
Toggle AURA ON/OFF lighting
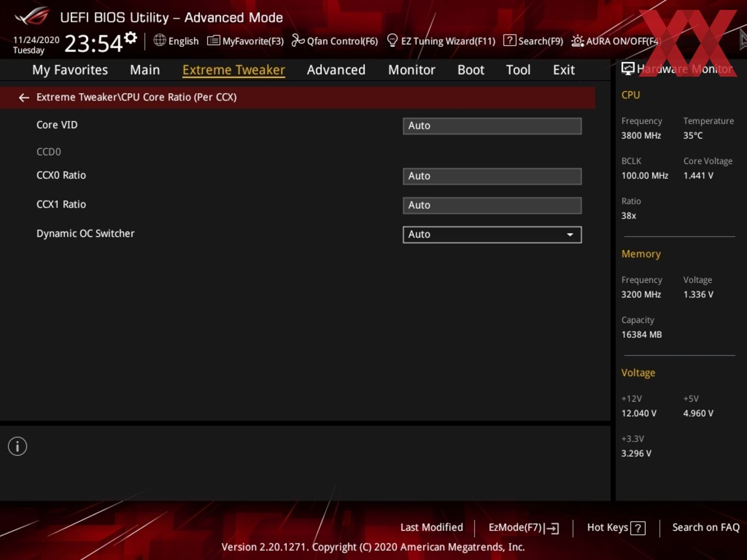pos(615,41)
